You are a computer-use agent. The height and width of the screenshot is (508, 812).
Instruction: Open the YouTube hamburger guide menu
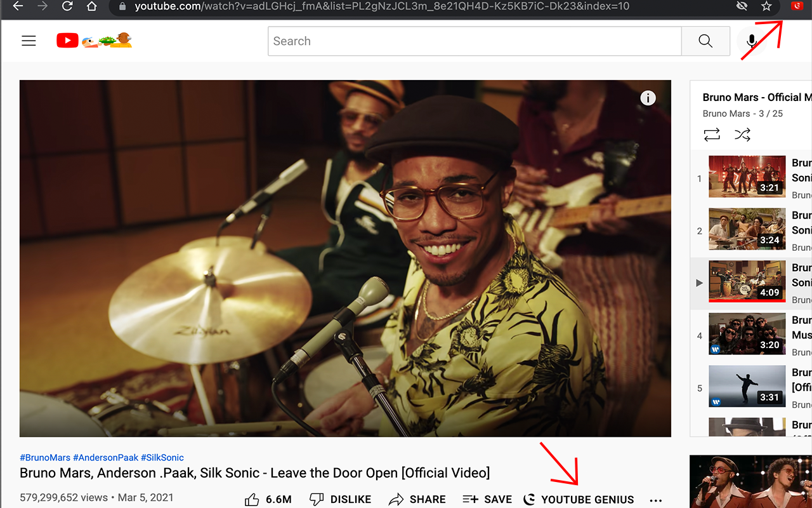pyautogui.click(x=29, y=41)
